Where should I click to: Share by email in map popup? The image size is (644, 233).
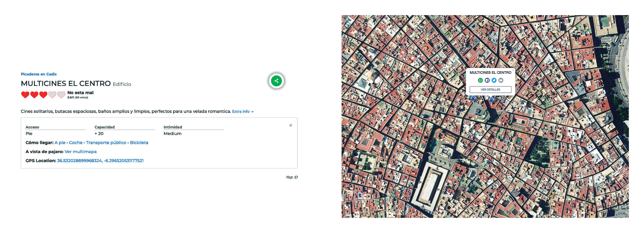(x=501, y=80)
